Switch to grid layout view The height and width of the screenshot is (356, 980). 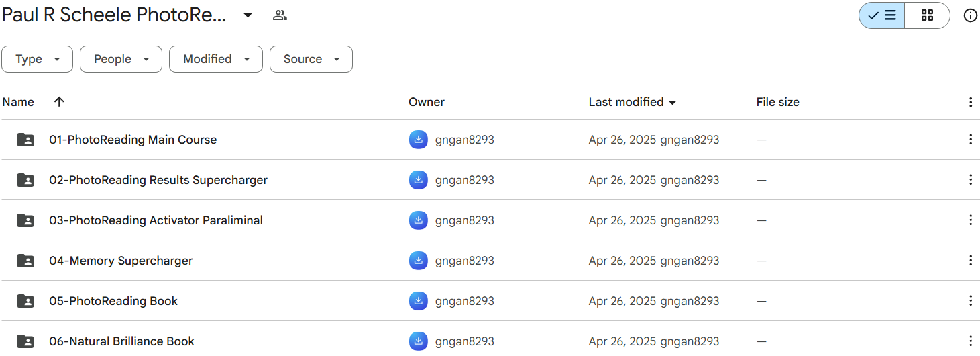click(927, 15)
